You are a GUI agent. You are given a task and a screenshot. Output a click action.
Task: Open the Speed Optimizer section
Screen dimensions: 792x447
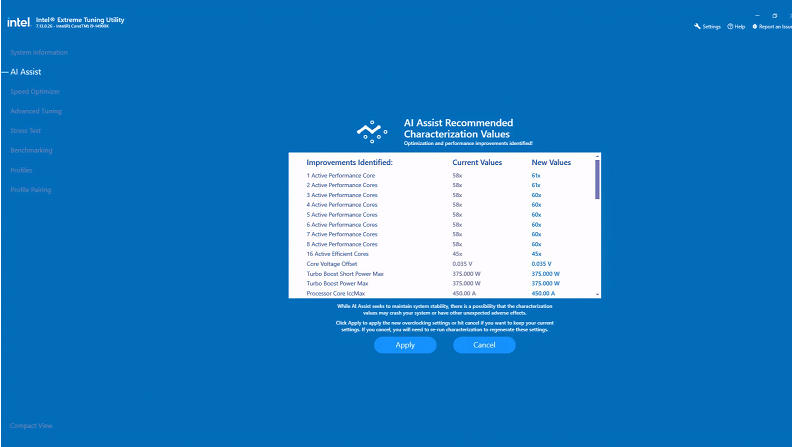coord(35,92)
